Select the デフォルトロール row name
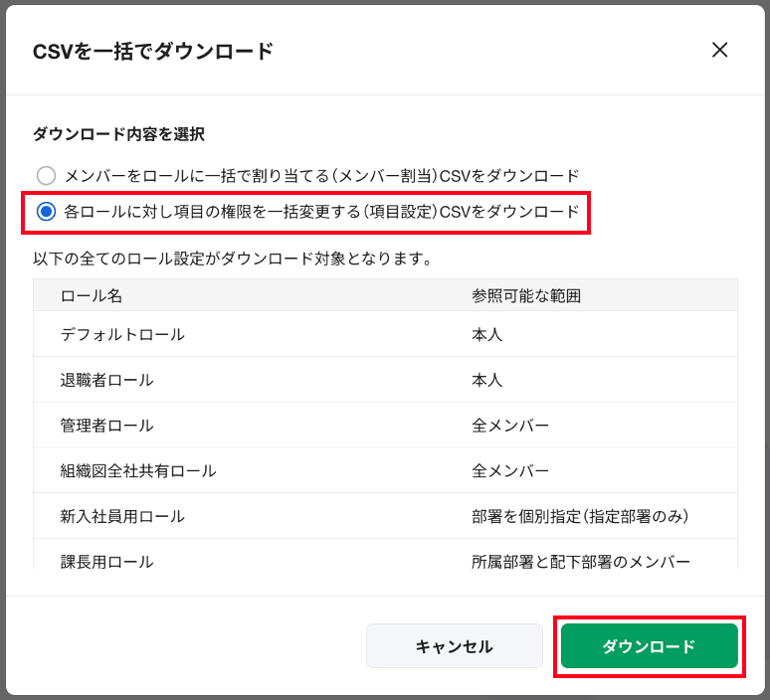This screenshot has height=700, width=770. click(122, 335)
